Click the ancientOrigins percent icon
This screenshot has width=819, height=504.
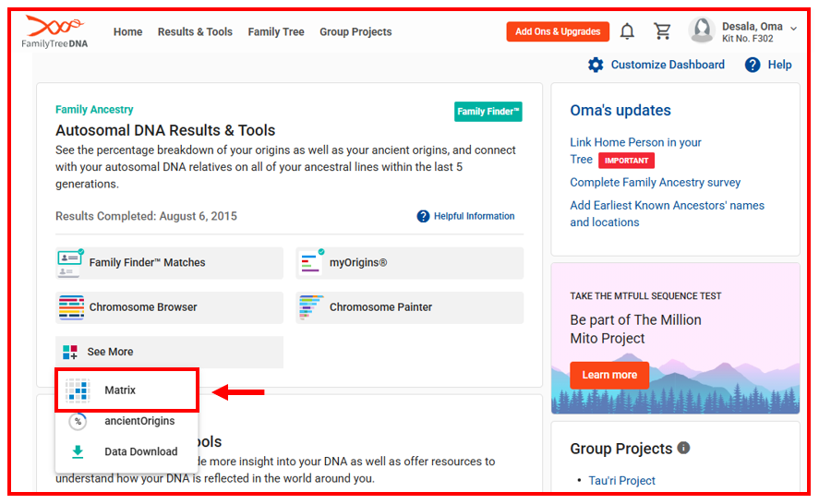78,421
